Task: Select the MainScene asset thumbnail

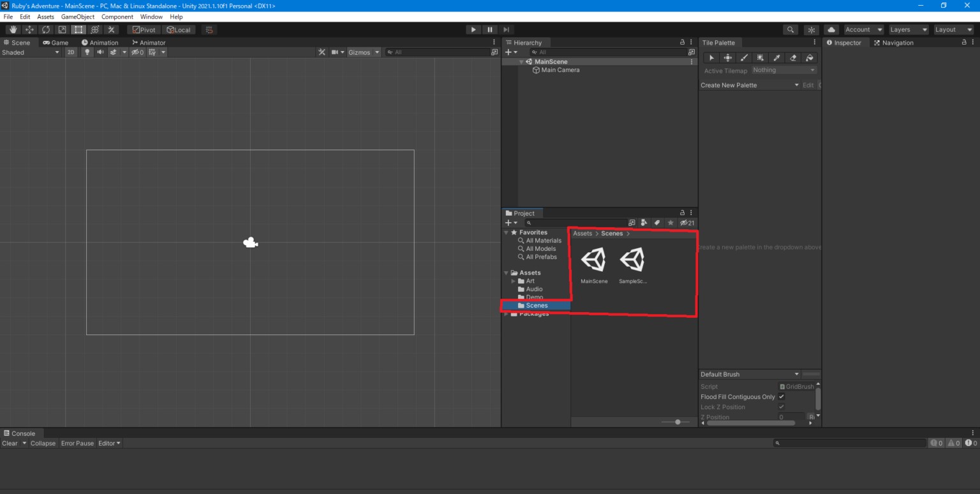Action: (x=594, y=261)
